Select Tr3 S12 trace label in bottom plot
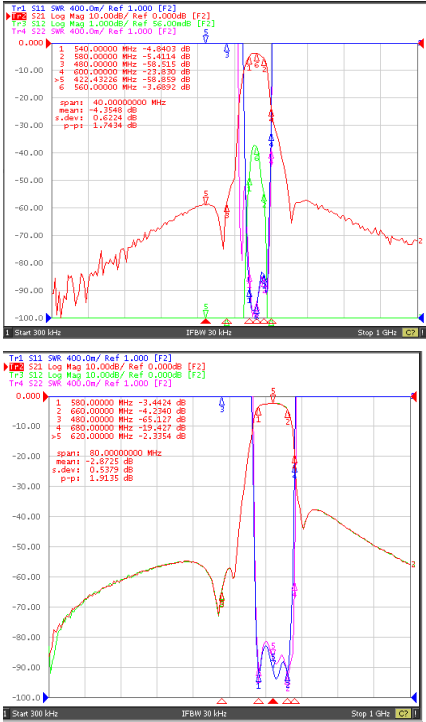This screenshot has width=426, height=722. tap(107, 375)
